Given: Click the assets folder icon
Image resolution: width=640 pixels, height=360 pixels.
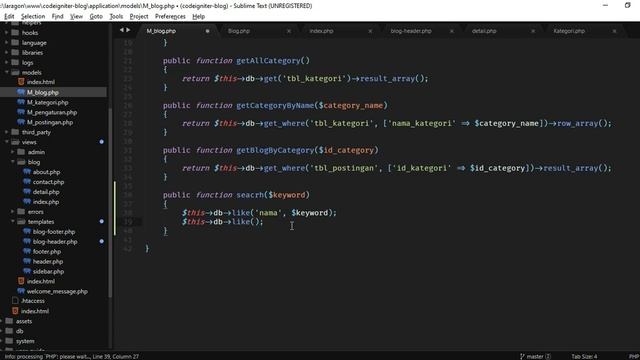Looking at the screenshot, I should click(x=9, y=321).
